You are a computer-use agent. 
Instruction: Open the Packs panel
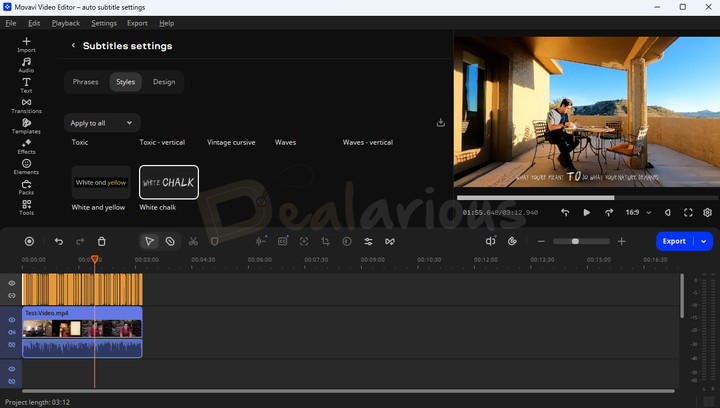tap(26, 187)
